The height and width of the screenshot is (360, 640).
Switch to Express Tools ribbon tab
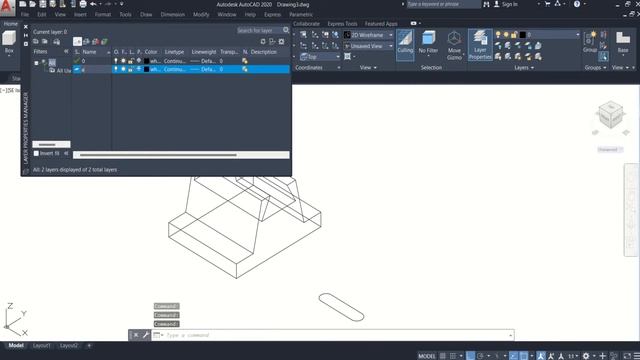(x=342, y=24)
